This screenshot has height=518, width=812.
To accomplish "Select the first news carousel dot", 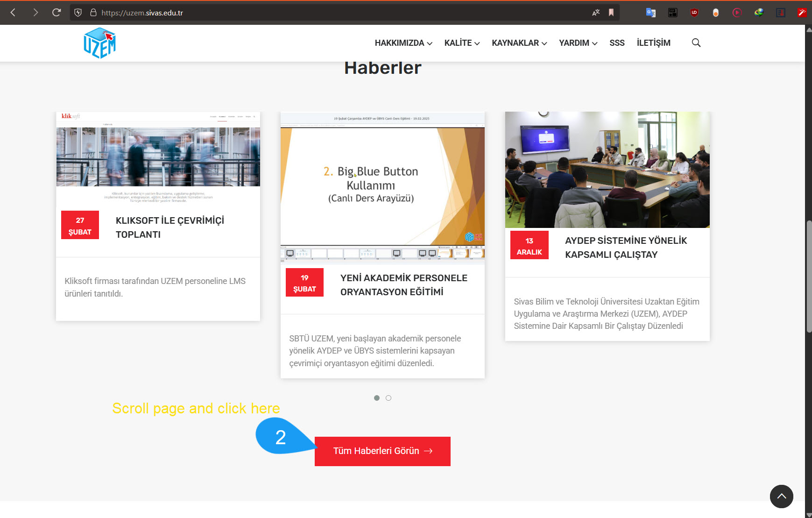I will point(377,398).
